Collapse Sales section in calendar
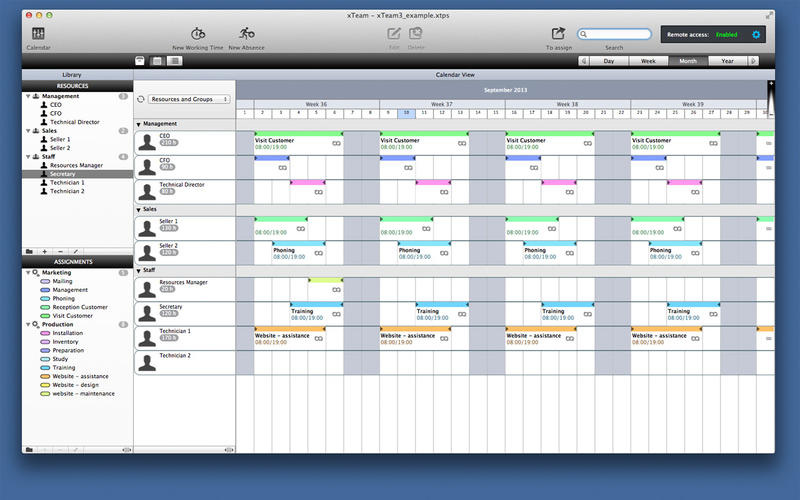The image size is (800, 500). [138, 210]
